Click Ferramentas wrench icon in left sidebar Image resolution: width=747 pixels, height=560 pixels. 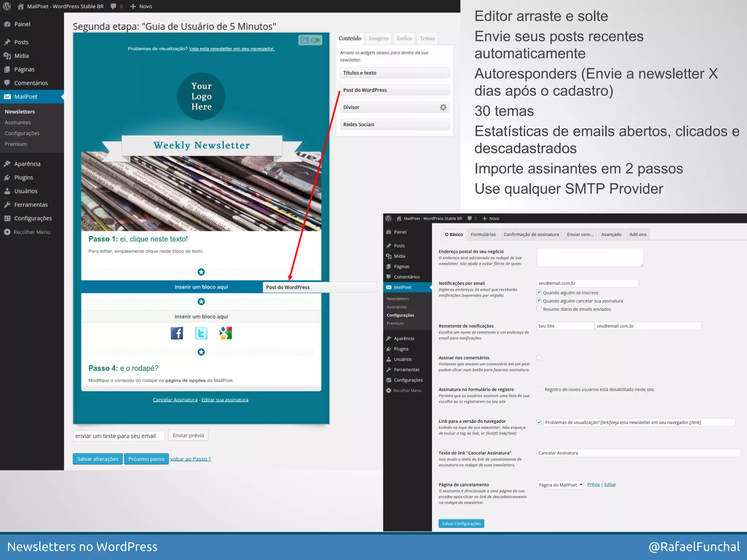point(7,205)
